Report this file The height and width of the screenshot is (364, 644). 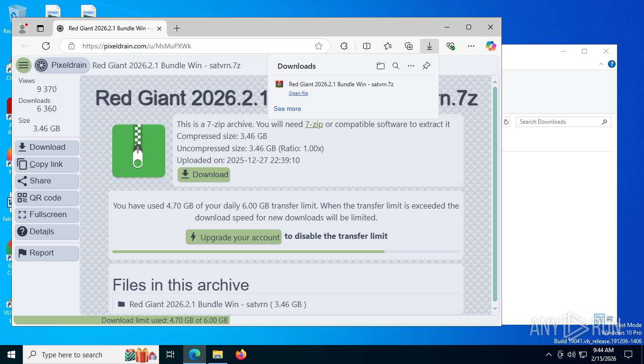point(47,253)
